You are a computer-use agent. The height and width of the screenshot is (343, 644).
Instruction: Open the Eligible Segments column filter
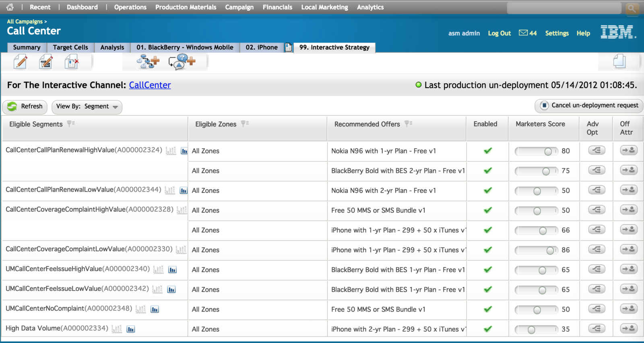pyautogui.click(x=71, y=124)
